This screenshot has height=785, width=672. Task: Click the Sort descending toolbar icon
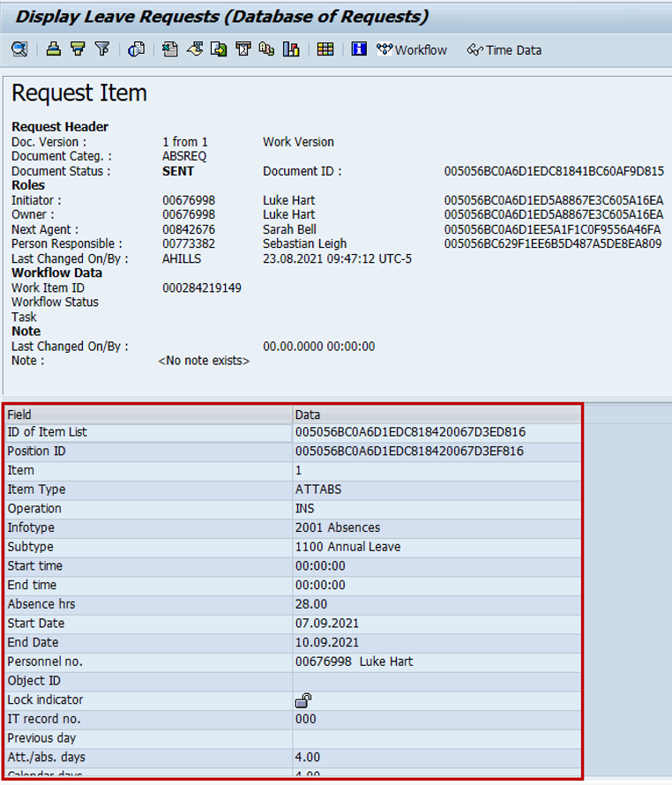[78, 49]
